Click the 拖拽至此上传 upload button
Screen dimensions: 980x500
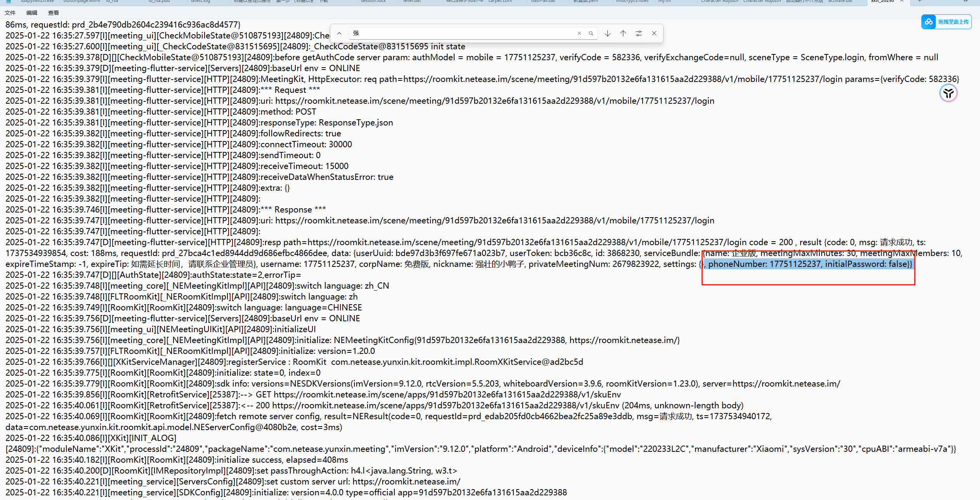point(953,22)
